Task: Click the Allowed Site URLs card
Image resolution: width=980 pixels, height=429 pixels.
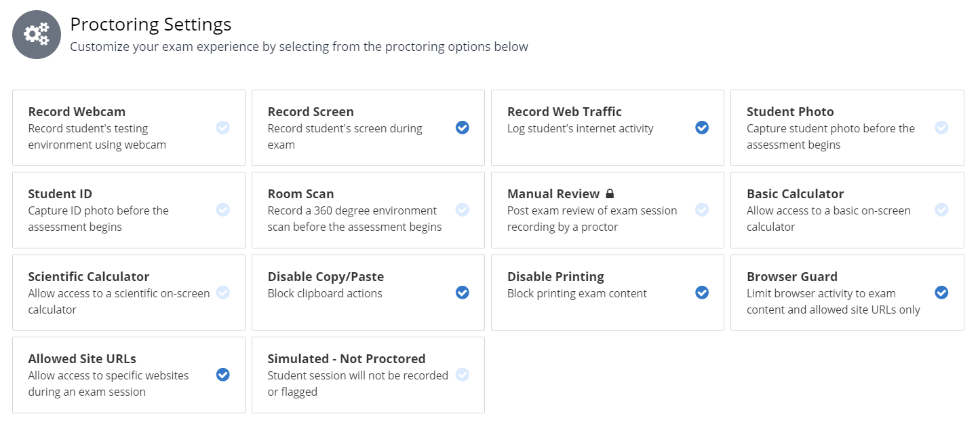Action: 128,375
